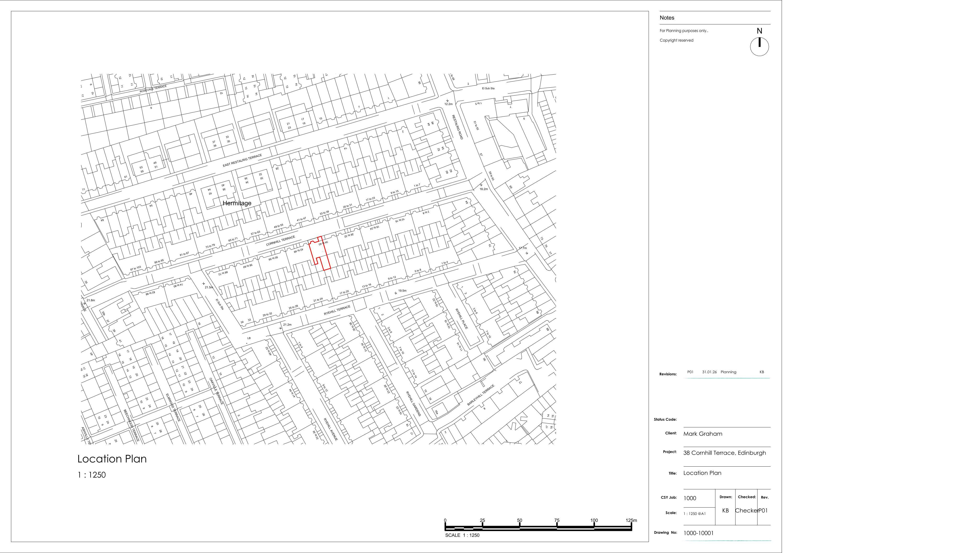Screen dimensions: 980x553
Task: Click 'KB' under the Drawn header
Action: [725, 511]
